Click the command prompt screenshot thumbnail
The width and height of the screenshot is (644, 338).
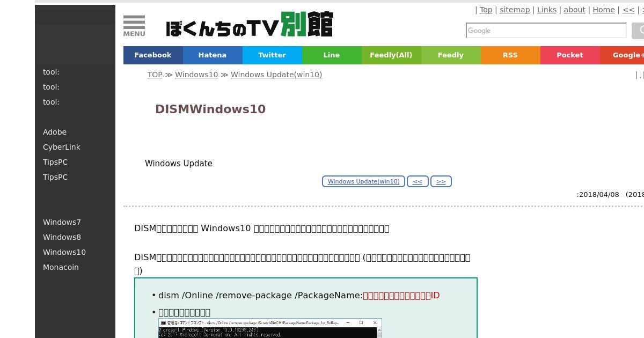270,328
